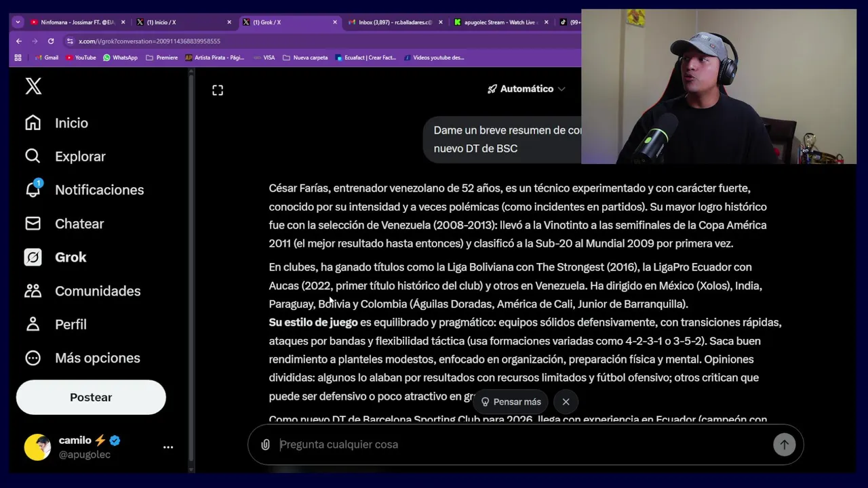This screenshot has height=488, width=868.
Task: Switch to Inicio / X tab
Action: pos(183,22)
